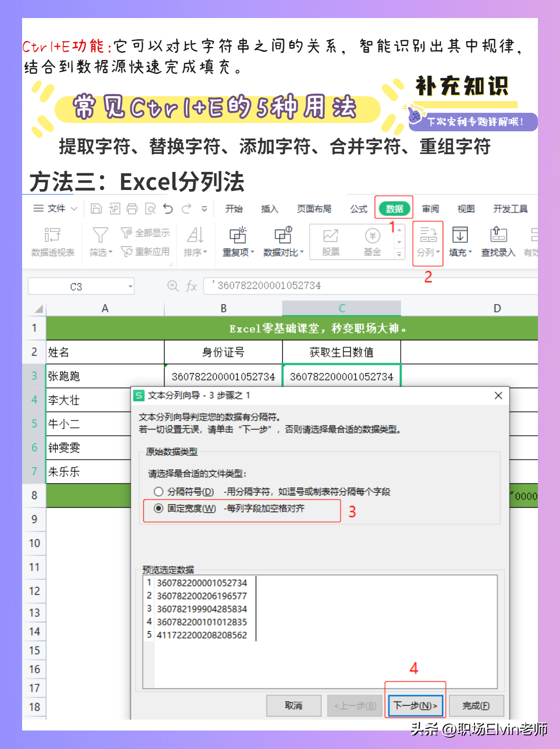Switch to the 页面布局 tab
The width and height of the screenshot is (560, 749).
314,209
